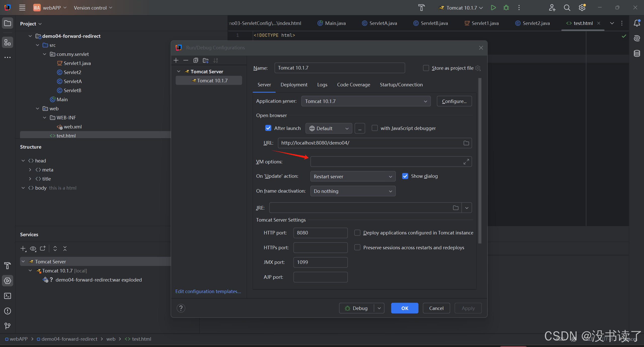
Task: Toggle Store as project file checkbox
Action: (x=426, y=68)
